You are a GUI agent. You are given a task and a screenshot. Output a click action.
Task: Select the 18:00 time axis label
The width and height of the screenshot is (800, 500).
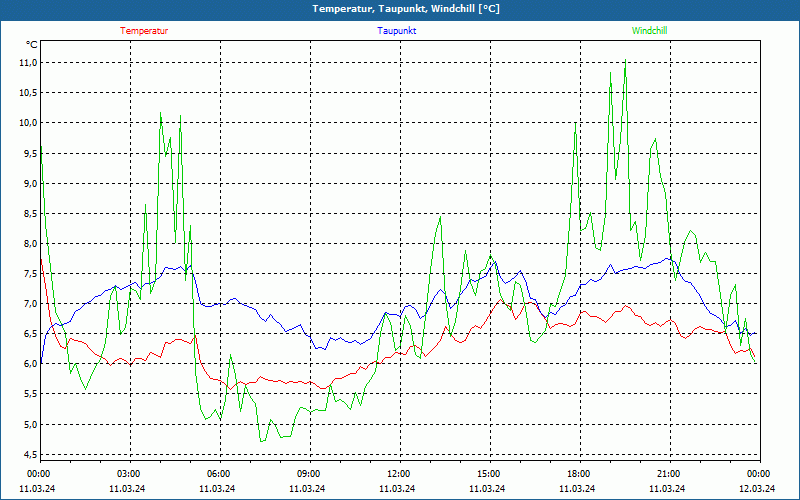(578, 474)
